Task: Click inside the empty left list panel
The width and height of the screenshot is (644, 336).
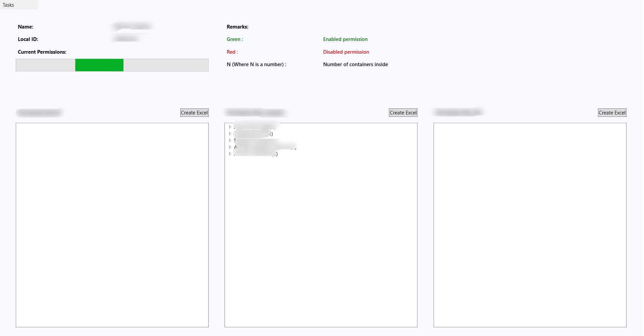Action: pos(112,225)
